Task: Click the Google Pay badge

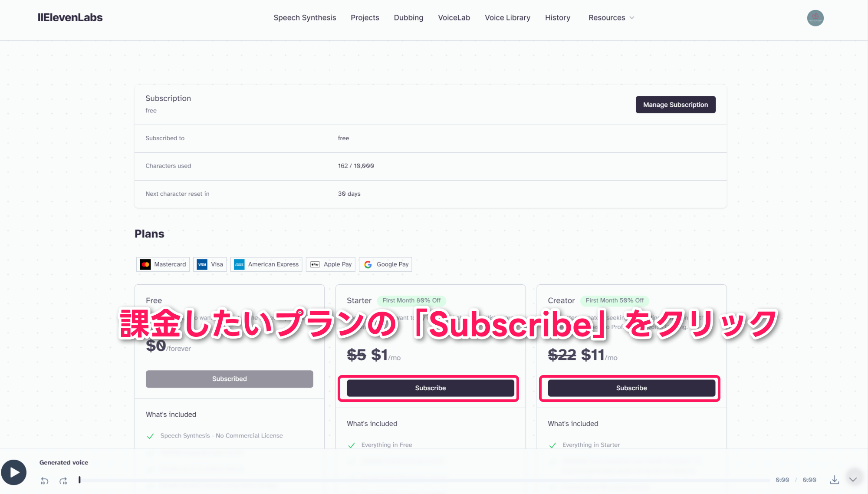Action: [385, 264]
